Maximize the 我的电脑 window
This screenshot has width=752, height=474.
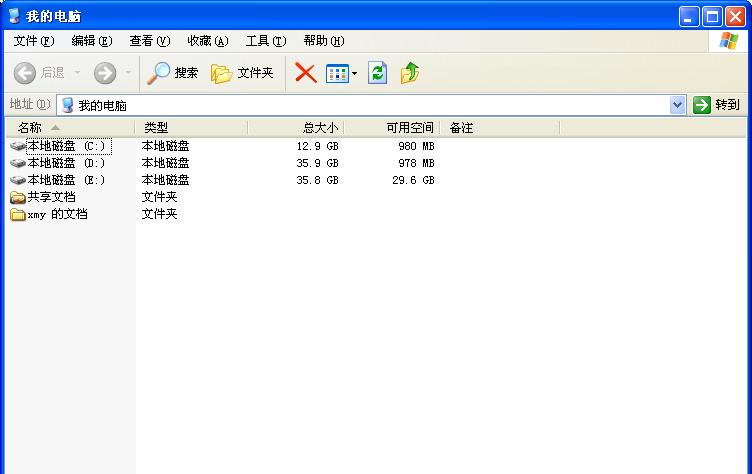click(712, 17)
